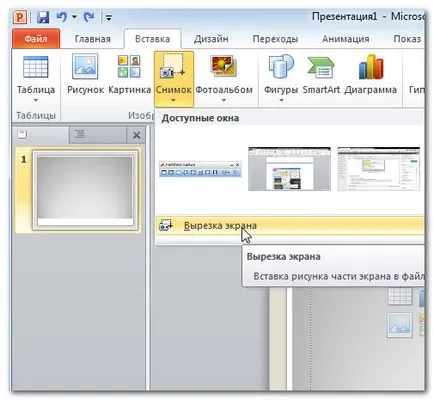Select the Вставка tab
The height and width of the screenshot is (400, 434).
coord(152,39)
